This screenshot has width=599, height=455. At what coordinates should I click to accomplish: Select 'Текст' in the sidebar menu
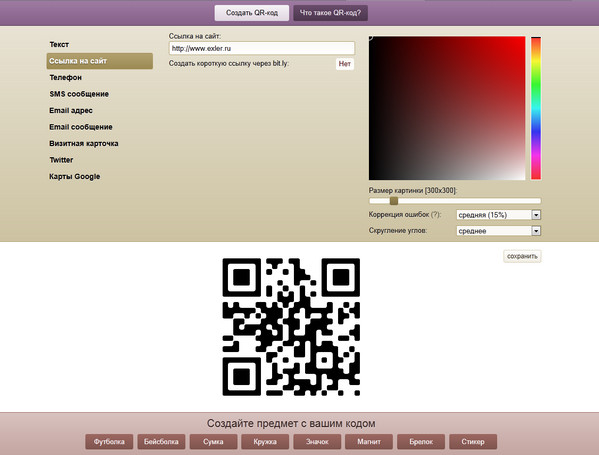(x=59, y=44)
